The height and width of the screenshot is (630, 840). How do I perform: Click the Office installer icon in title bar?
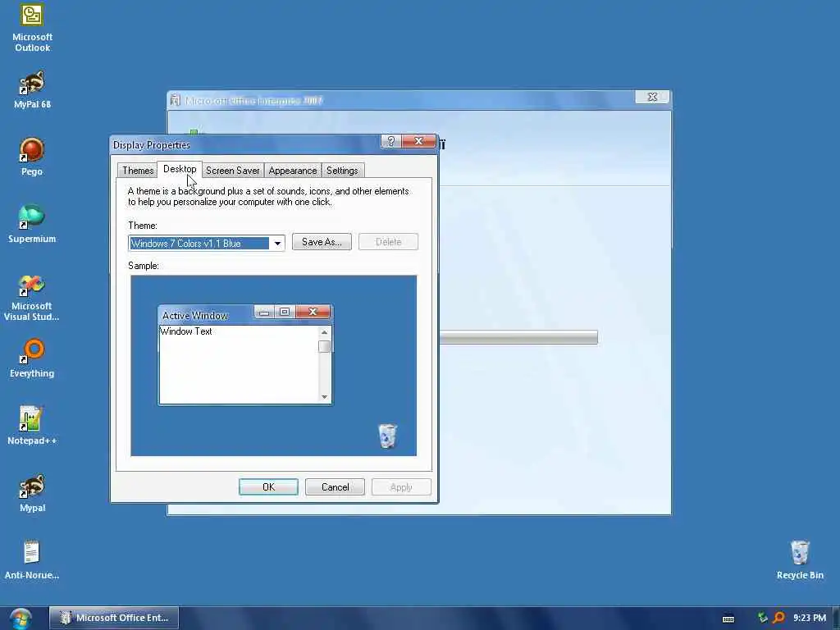coord(175,100)
